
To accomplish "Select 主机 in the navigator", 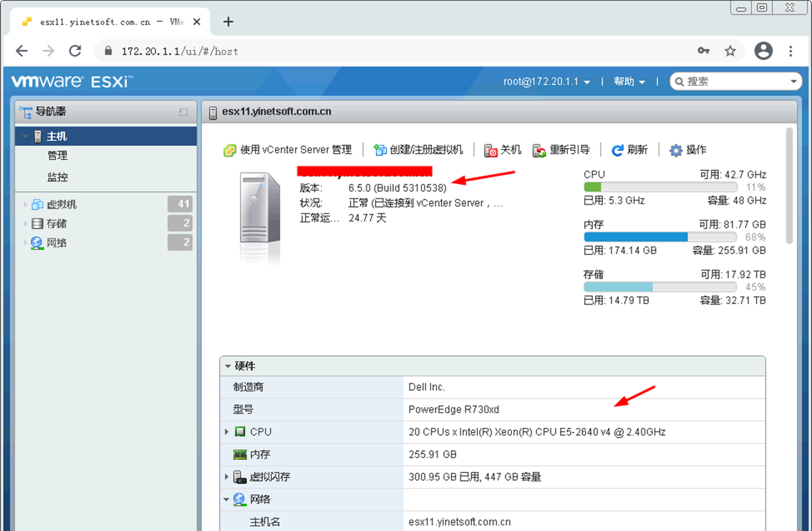I will (106, 136).
